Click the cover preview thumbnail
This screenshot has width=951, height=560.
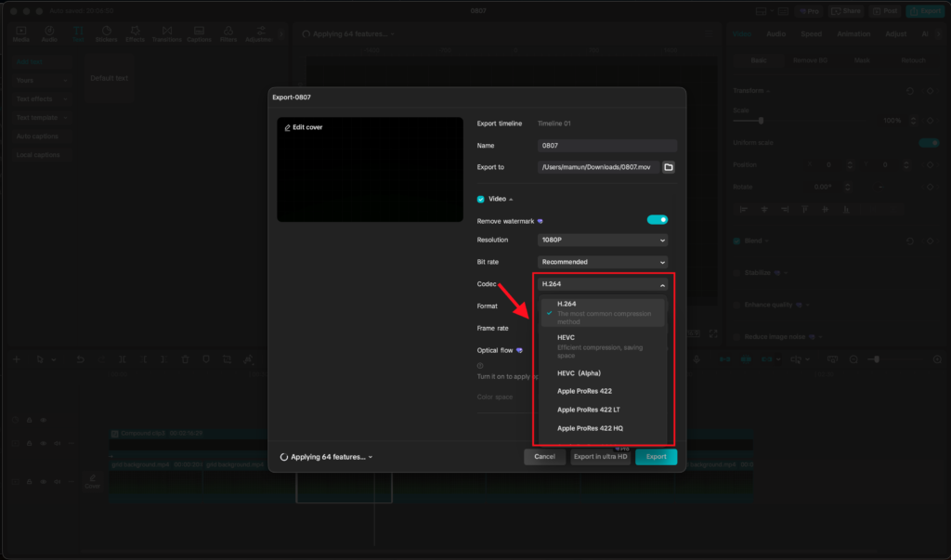click(370, 169)
